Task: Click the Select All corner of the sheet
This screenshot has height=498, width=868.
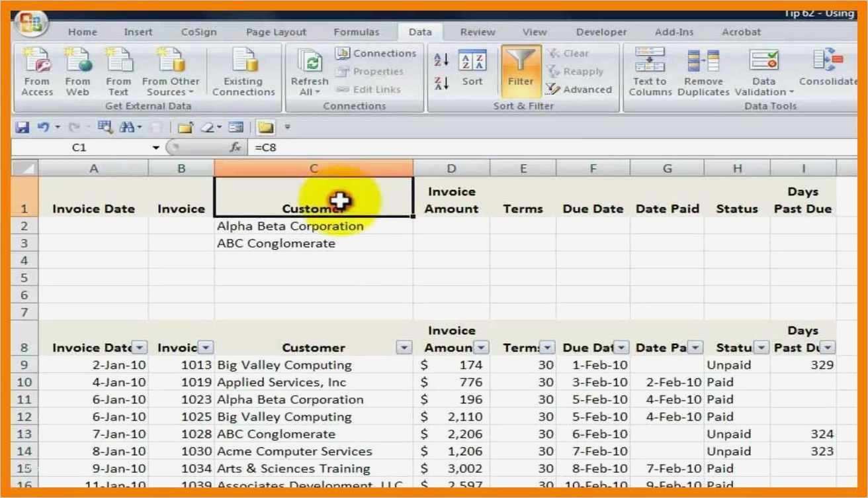Action: click(x=25, y=169)
